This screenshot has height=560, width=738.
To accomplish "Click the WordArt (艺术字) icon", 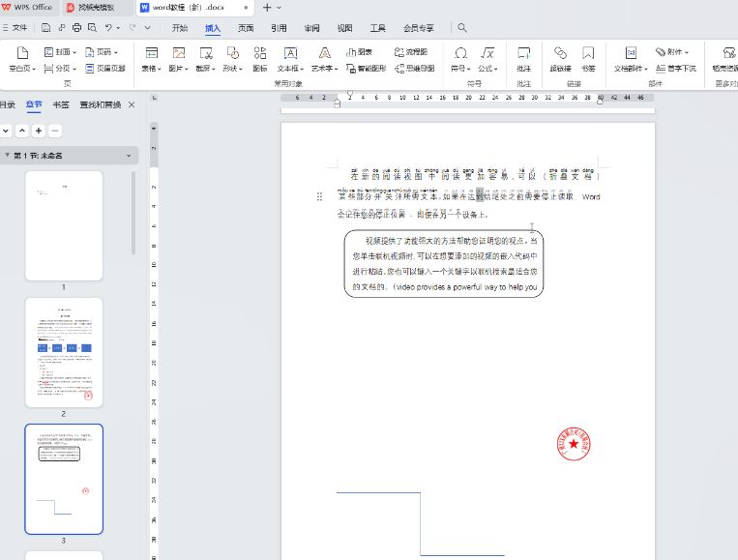I will (x=324, y=52).
